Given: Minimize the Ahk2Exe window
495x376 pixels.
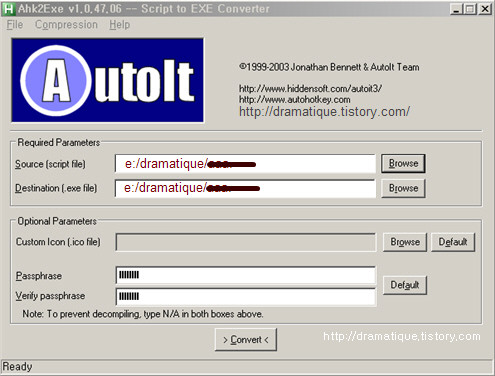Looking at the screenshot, I should tap(456, 9).
